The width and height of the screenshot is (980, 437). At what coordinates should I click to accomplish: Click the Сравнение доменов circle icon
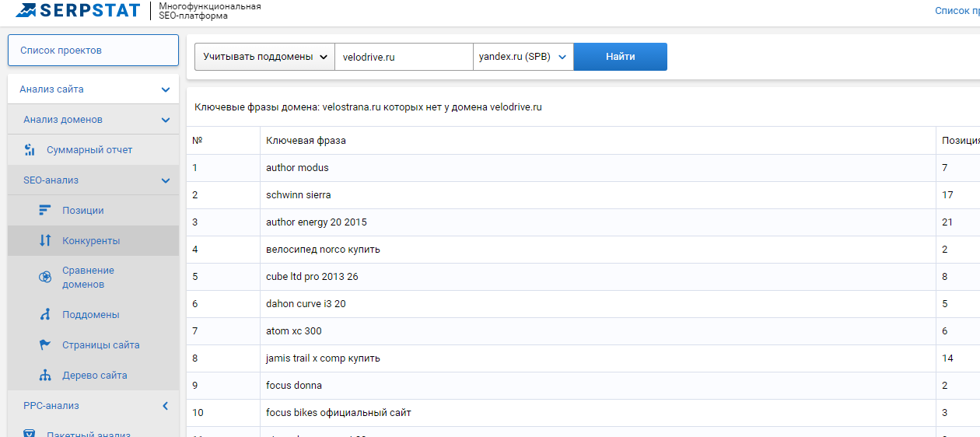[x=45, y=278]
